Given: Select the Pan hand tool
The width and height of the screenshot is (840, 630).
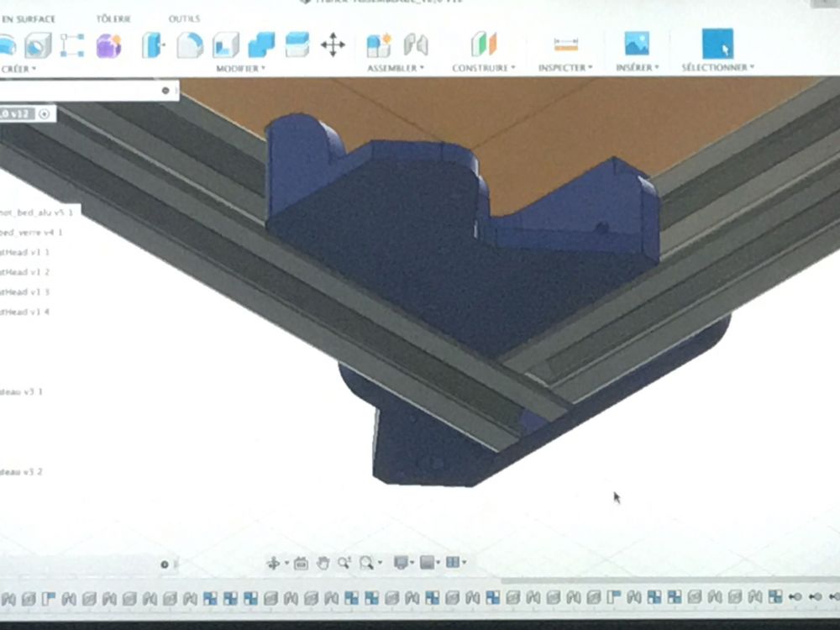Looking at the screenshot, I should pyautogui.click(x=323, y=563).
